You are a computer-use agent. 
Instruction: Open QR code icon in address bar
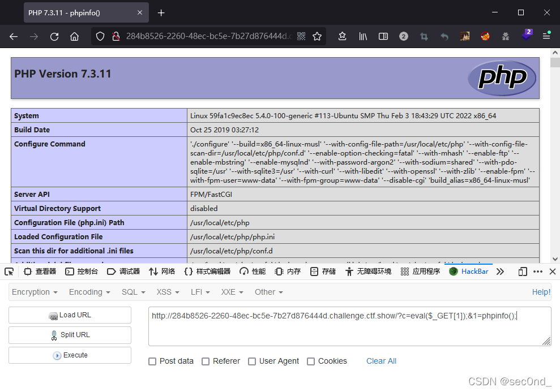tap(301, 36)
